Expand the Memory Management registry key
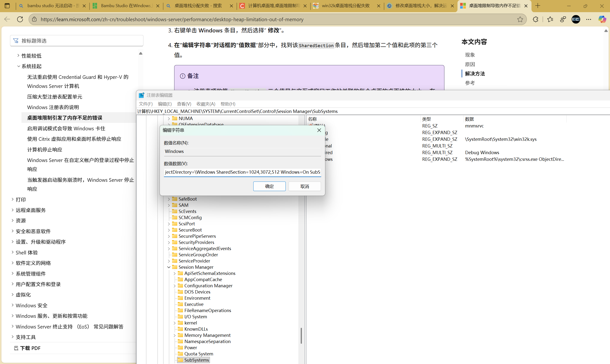Viewport: 610px width, 364px height. coord(175,335)
